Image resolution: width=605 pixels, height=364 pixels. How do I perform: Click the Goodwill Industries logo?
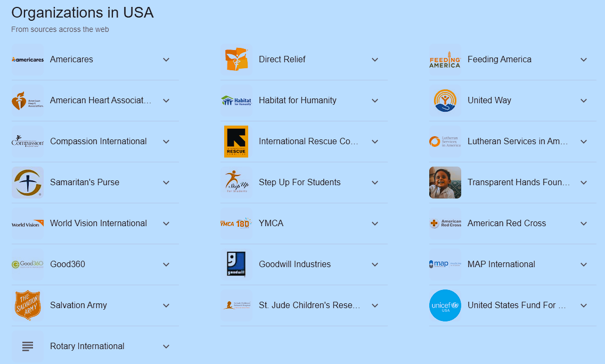236,264
